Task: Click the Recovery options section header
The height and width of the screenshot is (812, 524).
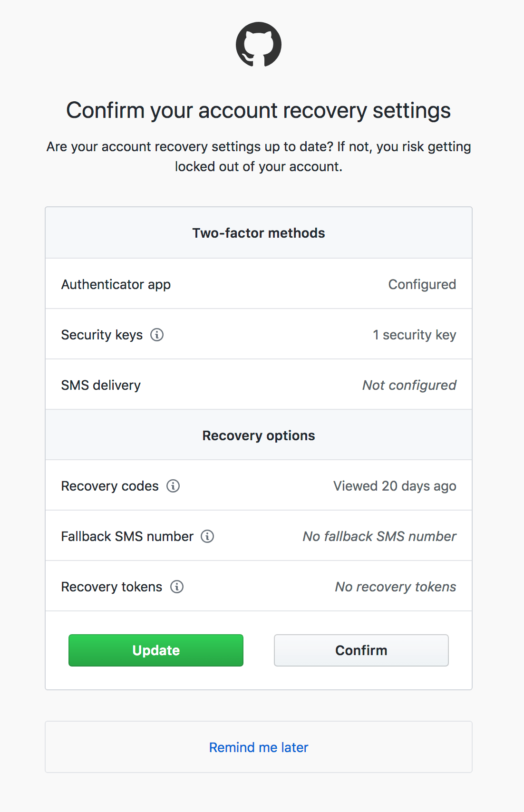Action: pyautogui.click(x=259, y=435)
